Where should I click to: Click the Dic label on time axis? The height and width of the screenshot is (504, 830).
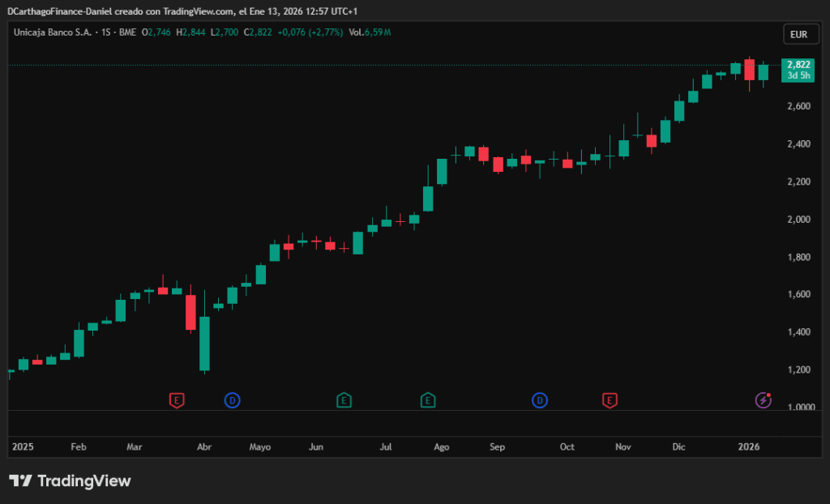pyautogui.click(x=678, y=446)
